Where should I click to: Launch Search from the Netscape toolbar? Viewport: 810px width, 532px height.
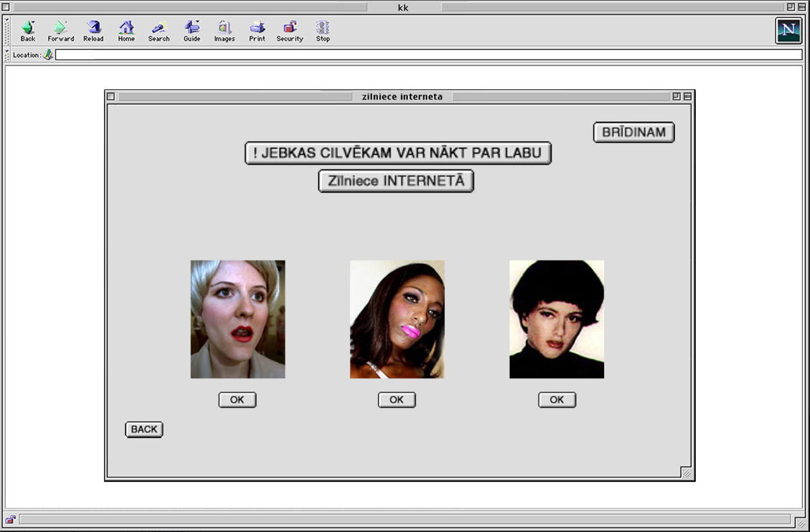point(159,31)
